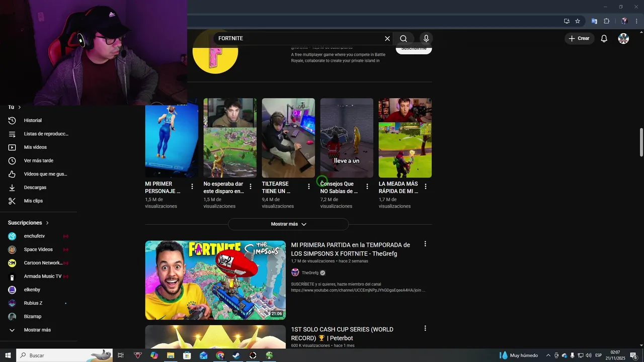Viewport: 644px width, 362px height.
Task: Click the Crear button
Action: point(579,39)
